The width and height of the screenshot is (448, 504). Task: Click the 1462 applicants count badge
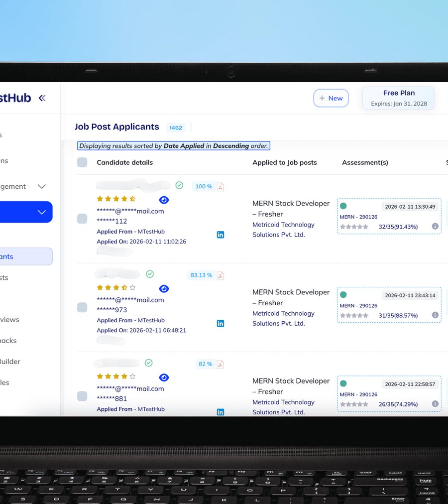pos(176,127)
